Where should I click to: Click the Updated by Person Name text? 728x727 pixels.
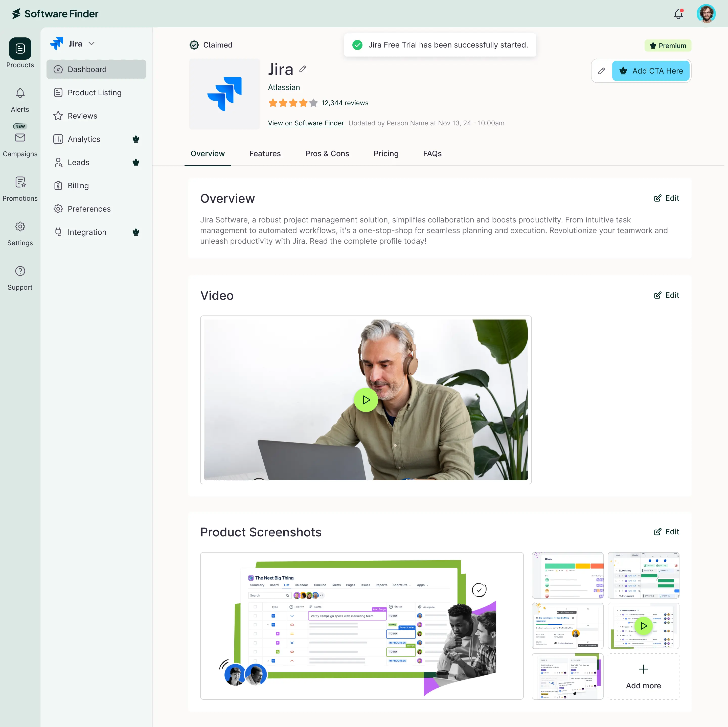(426, 123)
